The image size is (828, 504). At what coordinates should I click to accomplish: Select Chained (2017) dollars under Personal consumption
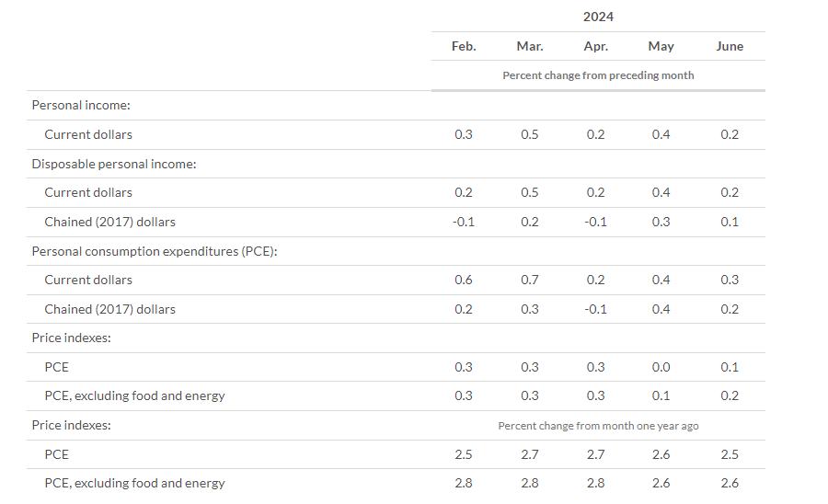pyautogui.click(x=109, y=309)
